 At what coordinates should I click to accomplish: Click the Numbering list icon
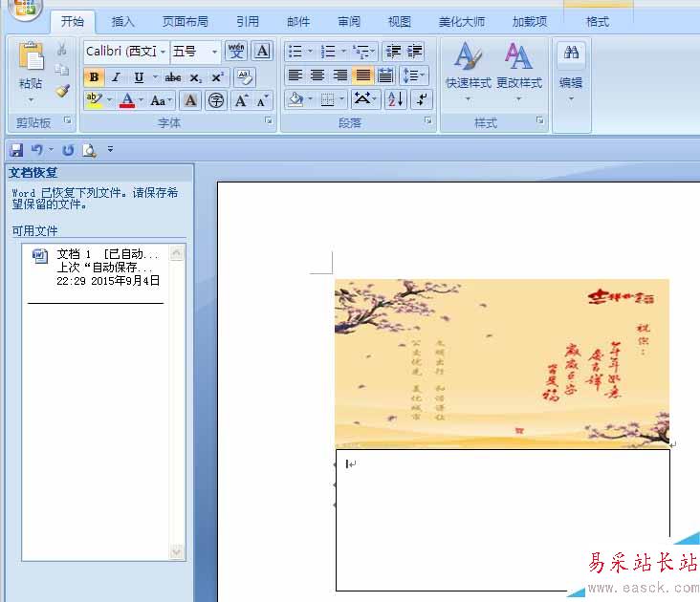click(x=329, y=52)
